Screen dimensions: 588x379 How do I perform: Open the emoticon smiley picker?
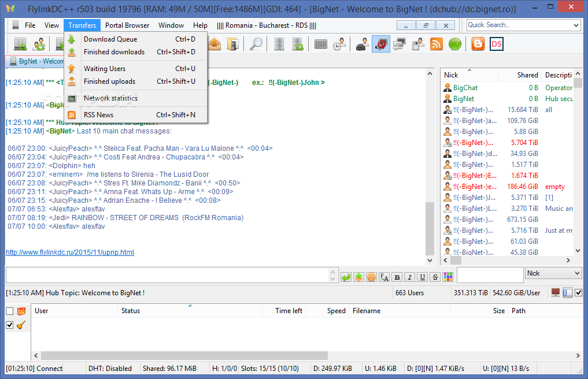click(x=371, y=277)
